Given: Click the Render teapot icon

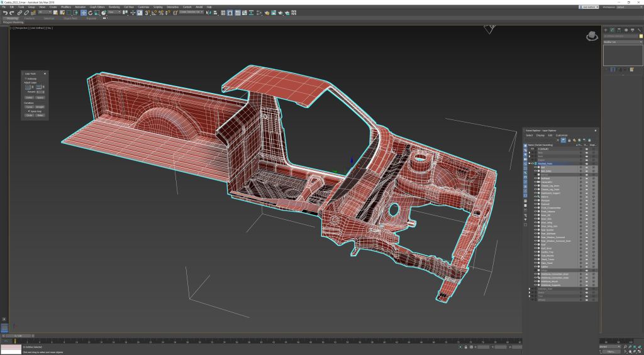Looking at the screenshot, I should (x=280, y=13).
